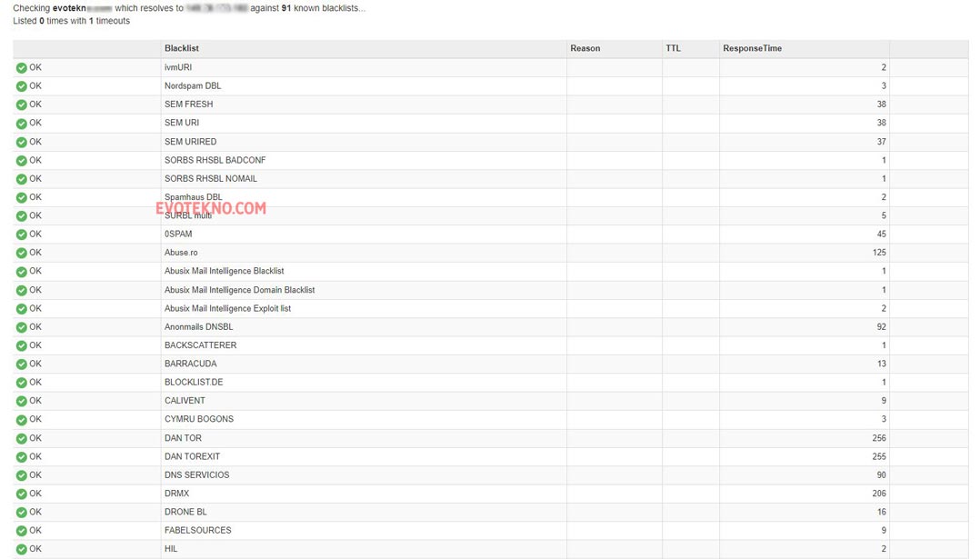Screen dimensions: 980x559
Task: Open the FABELSOURCES blacklist entry
Action: coord(198,530)
